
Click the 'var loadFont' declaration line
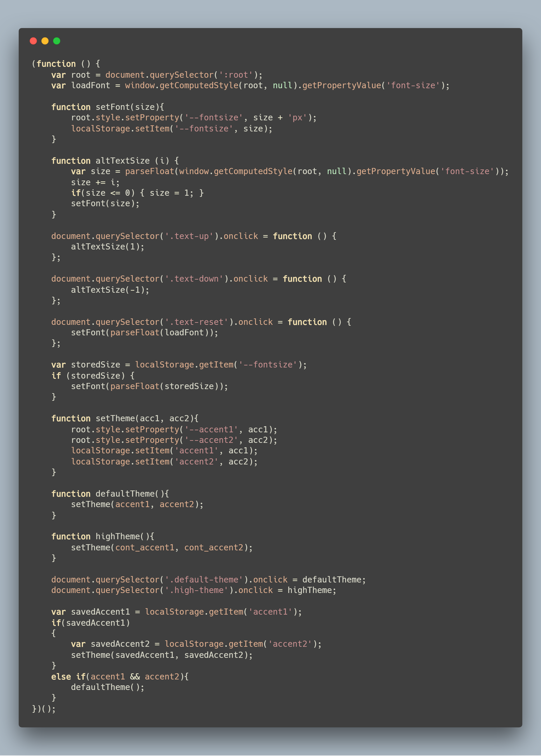(x=251, y=86)
